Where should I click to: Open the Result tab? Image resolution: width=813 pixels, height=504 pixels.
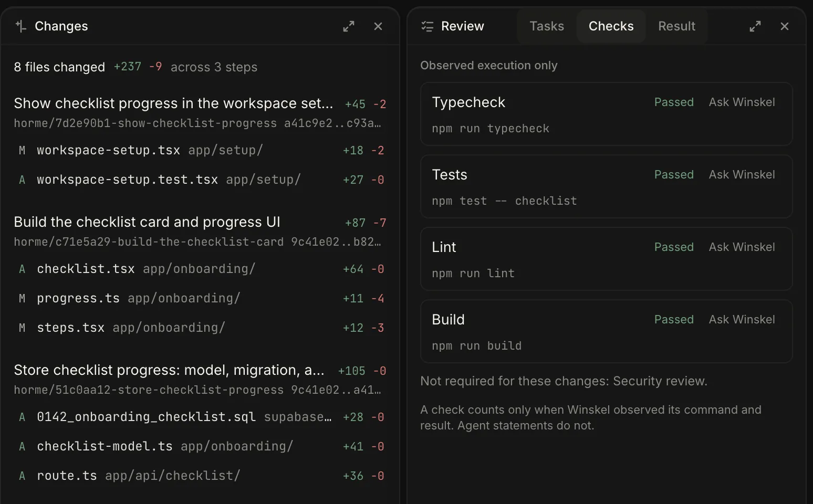677,26
